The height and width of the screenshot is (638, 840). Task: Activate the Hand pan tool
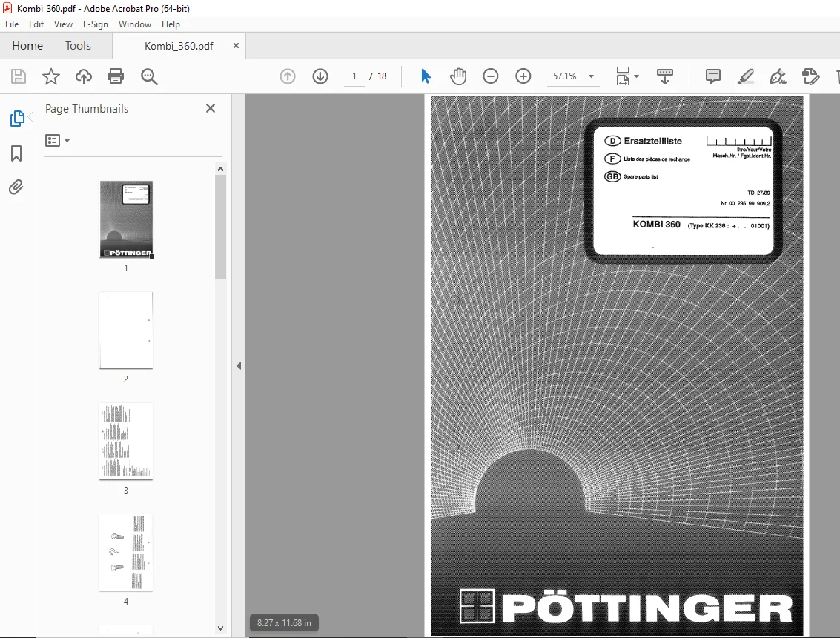pyautogui.click(x=458, y=76)
